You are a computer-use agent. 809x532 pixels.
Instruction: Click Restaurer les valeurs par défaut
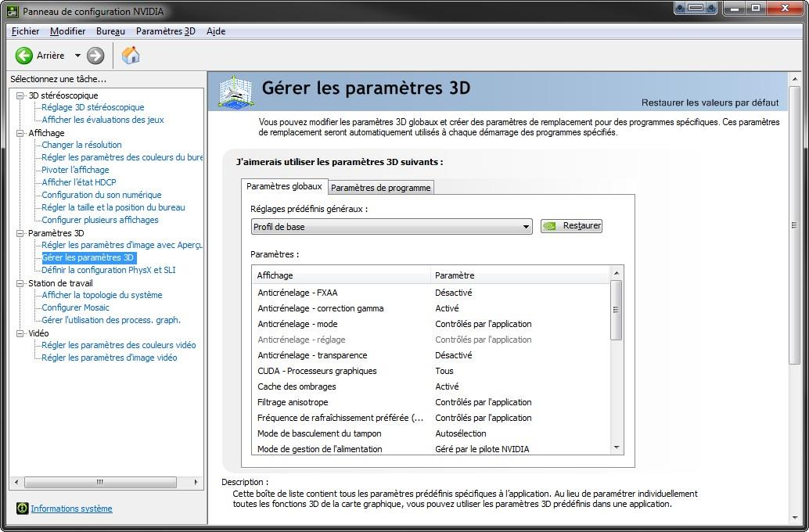tap(710, 102)
